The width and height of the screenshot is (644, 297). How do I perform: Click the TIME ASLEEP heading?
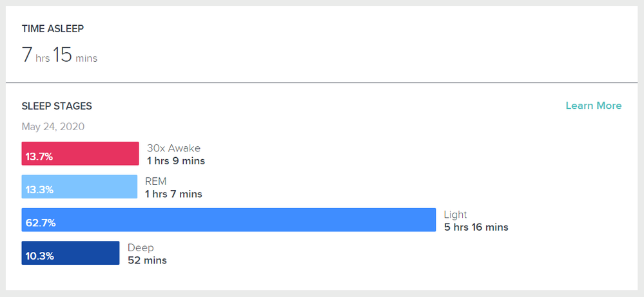[x=53, y=29]
